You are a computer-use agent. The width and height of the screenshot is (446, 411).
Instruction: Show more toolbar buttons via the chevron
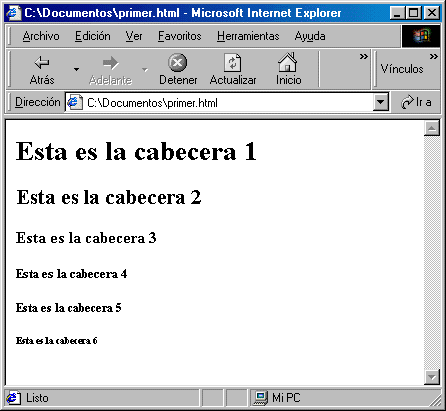[x=363, y=57]
